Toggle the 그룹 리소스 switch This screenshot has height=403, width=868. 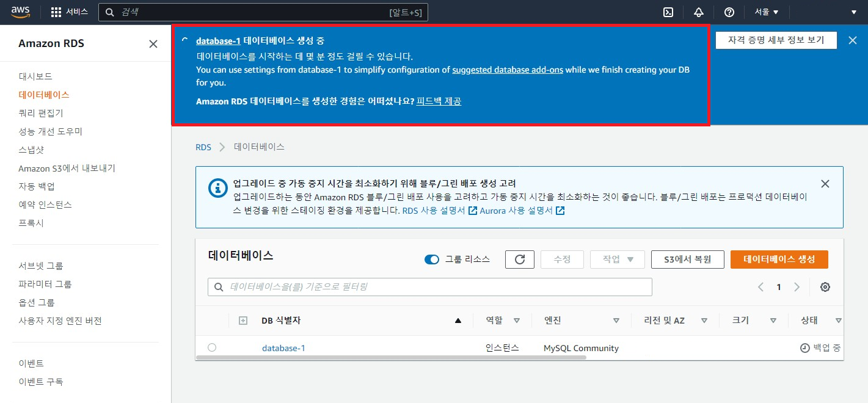pos(432,260)
